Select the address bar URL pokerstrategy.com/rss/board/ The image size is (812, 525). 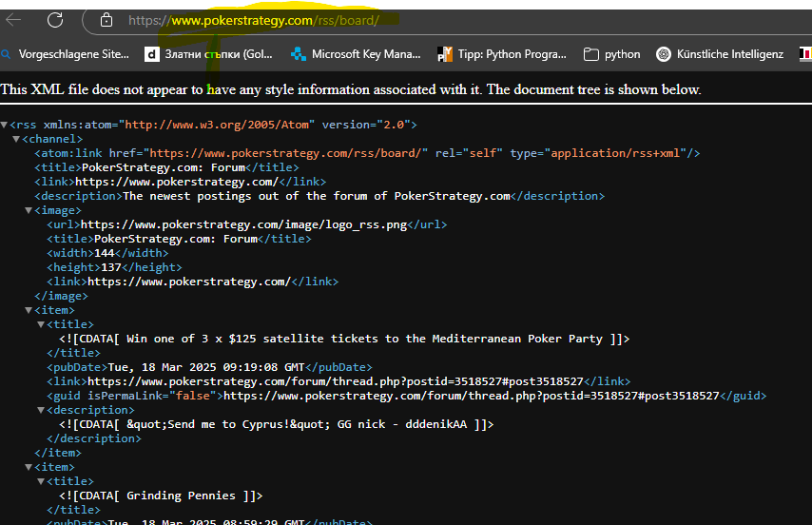click(x=254, y=20)
